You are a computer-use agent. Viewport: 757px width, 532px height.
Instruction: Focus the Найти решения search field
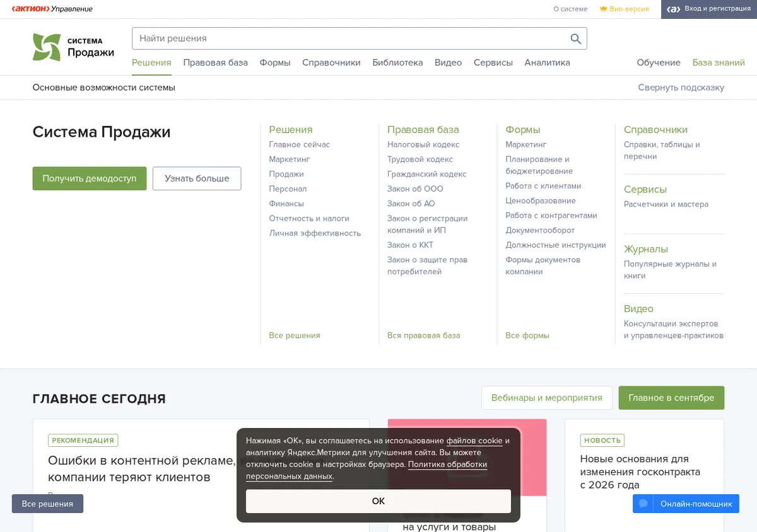(350, 38)
